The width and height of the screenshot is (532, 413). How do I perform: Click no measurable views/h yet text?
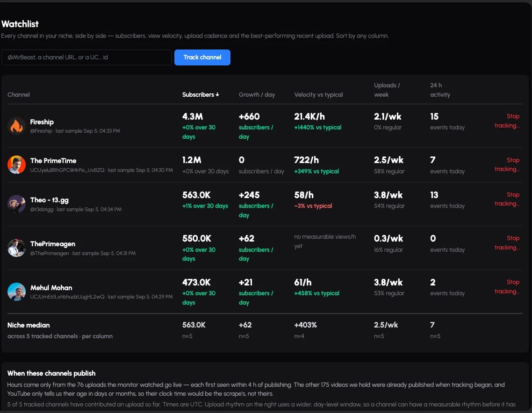coord(325,242)
